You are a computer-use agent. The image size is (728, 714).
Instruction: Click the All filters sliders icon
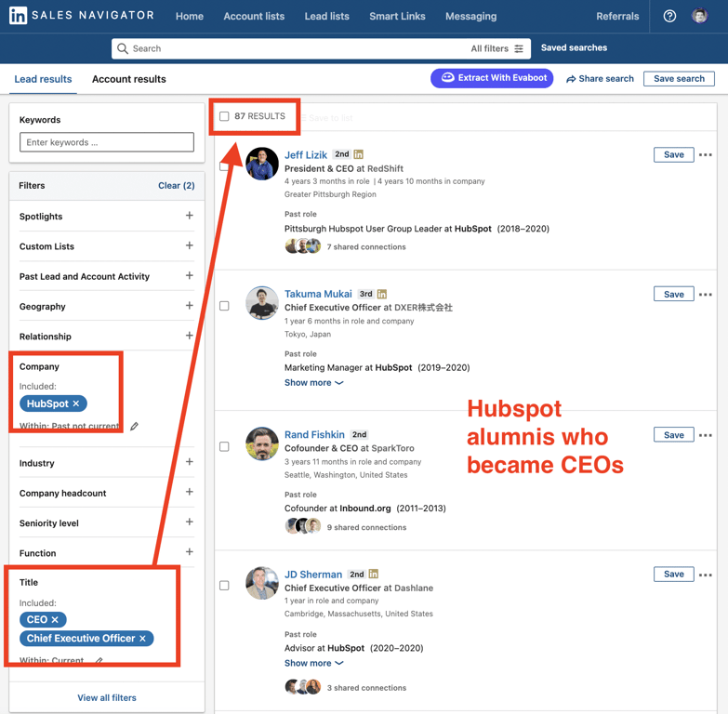pos(519,48)
